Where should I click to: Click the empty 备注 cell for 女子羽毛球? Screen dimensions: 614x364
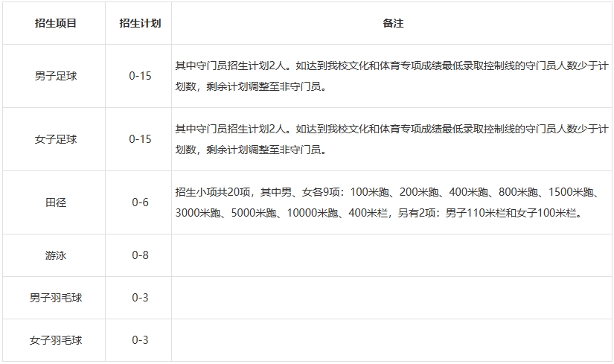point(392,340)
